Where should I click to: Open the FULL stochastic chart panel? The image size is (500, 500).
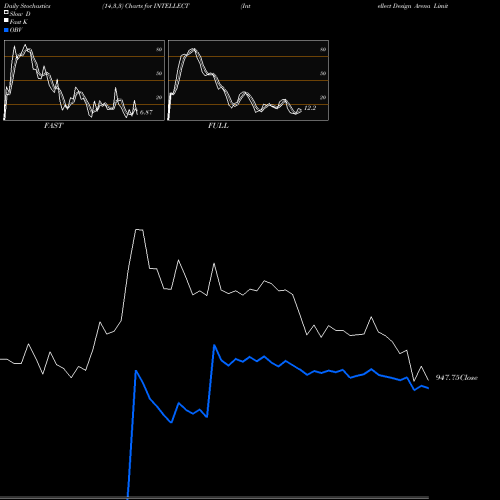(x=248, y=80)
